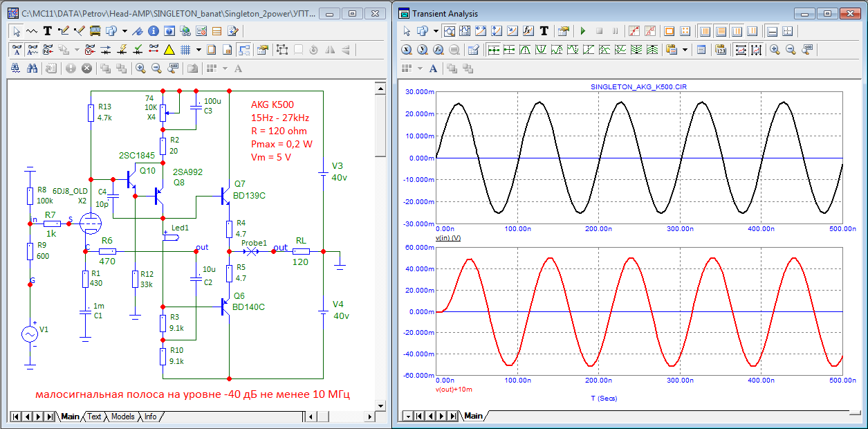This screenshot has height=429, width=868.
Task: Toggle grid text (glasses A) display
Action: coord(17,50)
